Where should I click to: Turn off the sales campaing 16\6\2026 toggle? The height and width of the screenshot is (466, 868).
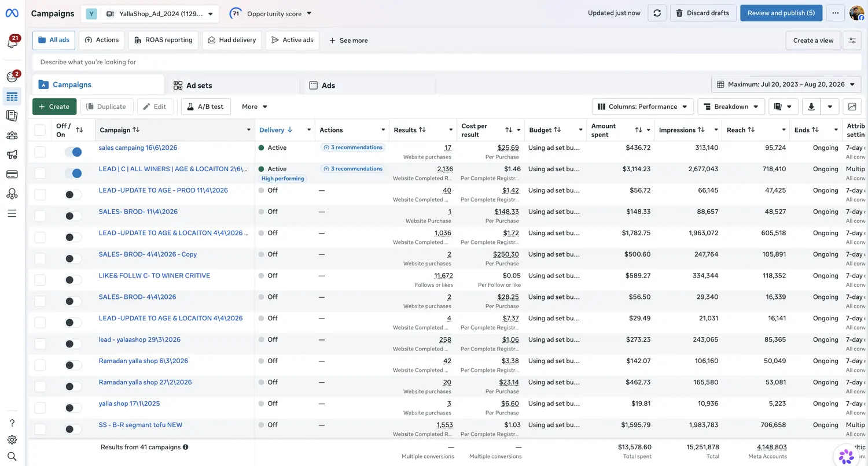pos(73,152)
